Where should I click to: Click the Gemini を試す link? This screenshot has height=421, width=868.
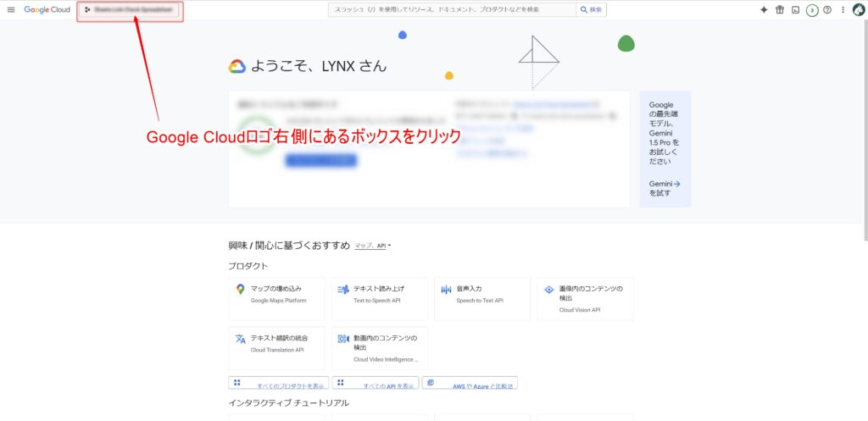pos(665,188)
